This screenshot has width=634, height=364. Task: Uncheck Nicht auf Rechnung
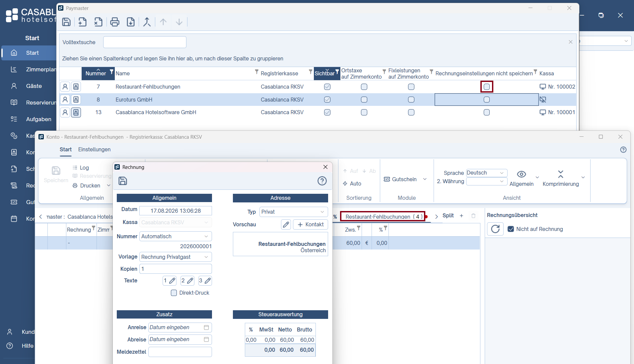coord(511,229)
